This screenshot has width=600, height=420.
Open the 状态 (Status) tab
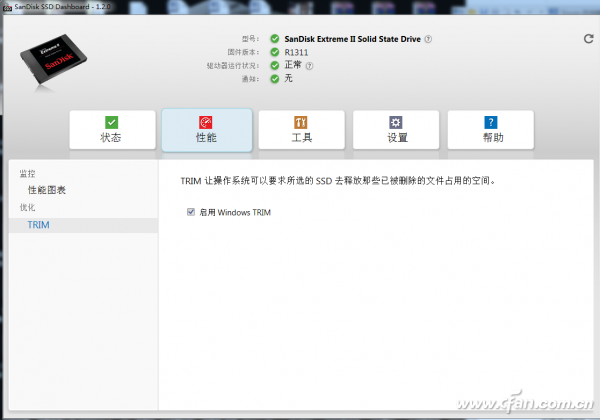[x=112, y=130]
